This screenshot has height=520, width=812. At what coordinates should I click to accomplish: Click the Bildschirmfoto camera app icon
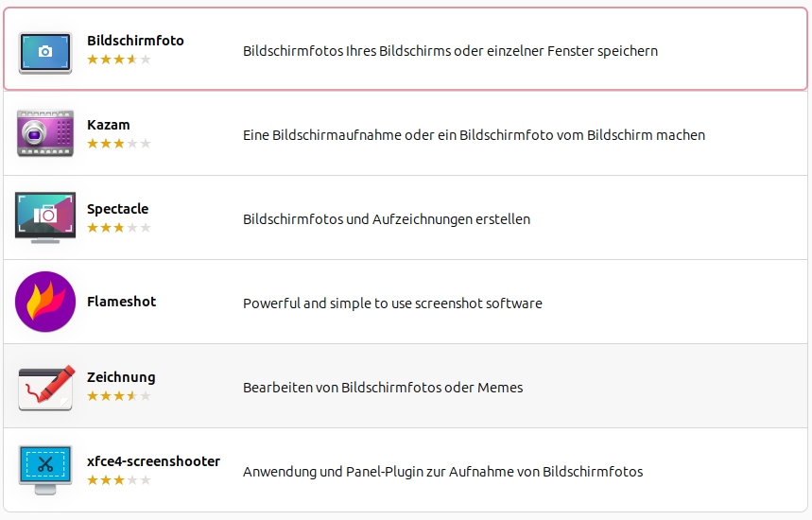pyautogui.click(x=45, y=51)
